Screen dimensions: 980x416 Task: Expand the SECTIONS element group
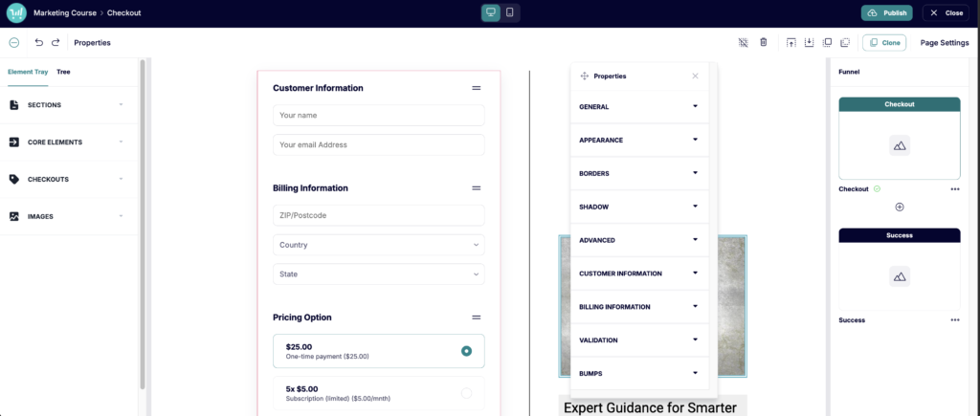(x=67, y=104)
